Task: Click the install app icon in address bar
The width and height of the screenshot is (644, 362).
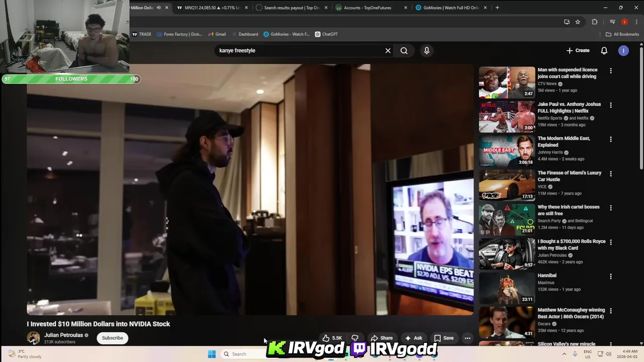Action: [567, 22]
